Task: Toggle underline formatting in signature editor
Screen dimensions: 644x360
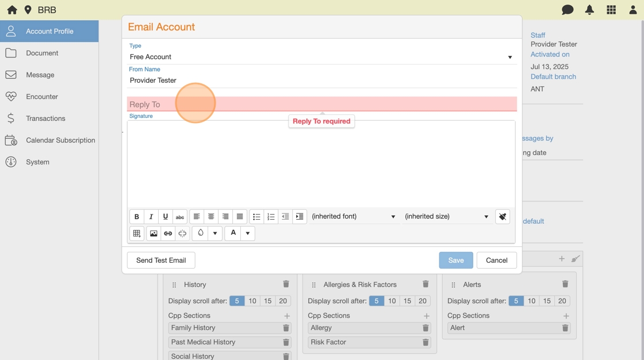Action: (166, 217)
